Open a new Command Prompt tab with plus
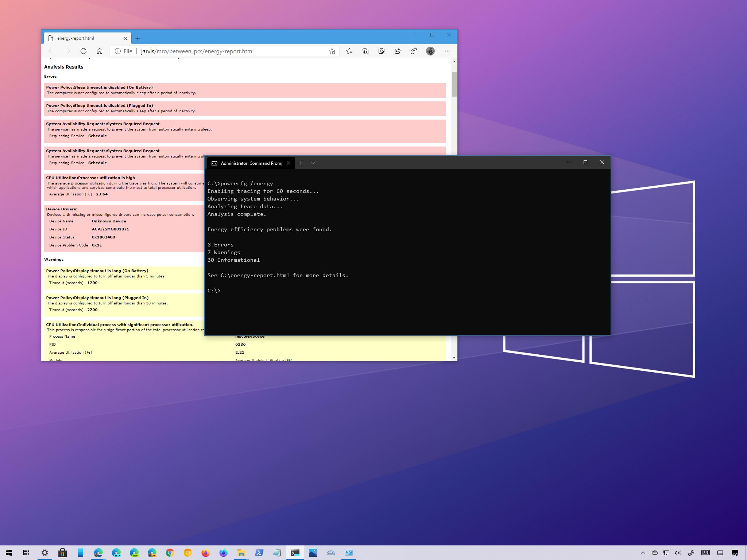Viewport: 747px width, 560px height. [301, 163]
